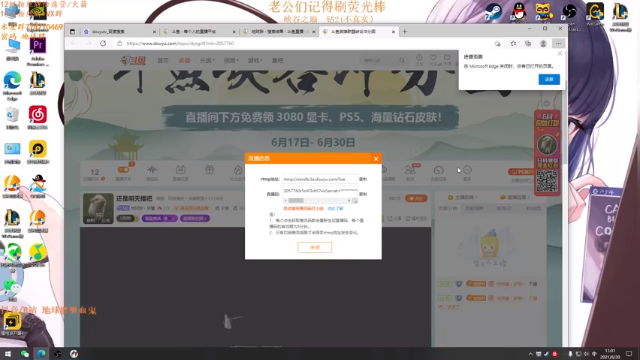
Task: Close the active fourth browser tab
Action: tap(393, 31)
